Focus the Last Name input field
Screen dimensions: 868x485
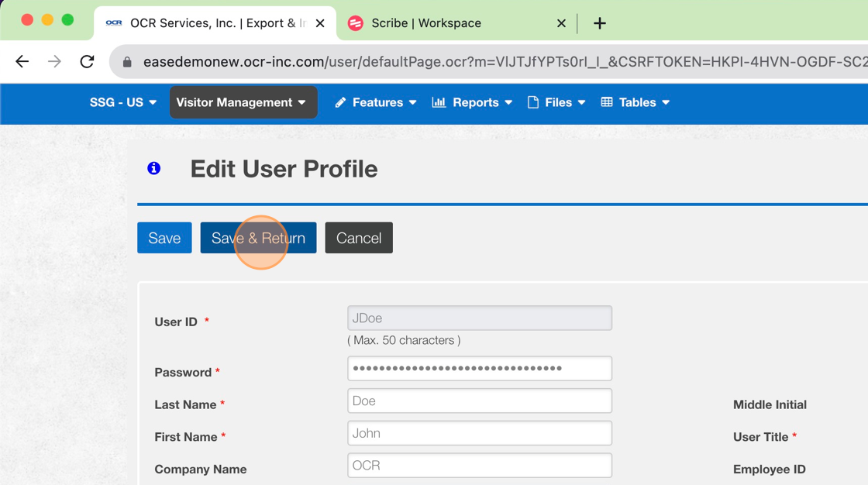pos(480,401)
